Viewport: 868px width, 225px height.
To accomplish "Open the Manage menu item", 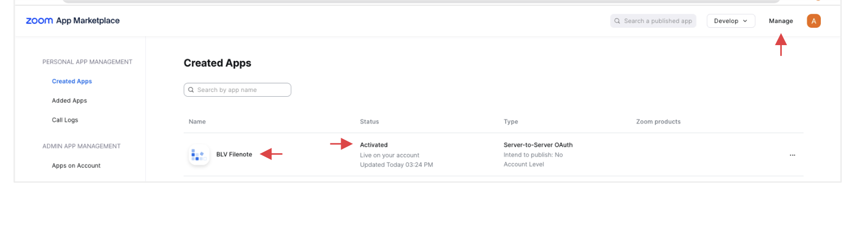I will [x=781, y=21].
